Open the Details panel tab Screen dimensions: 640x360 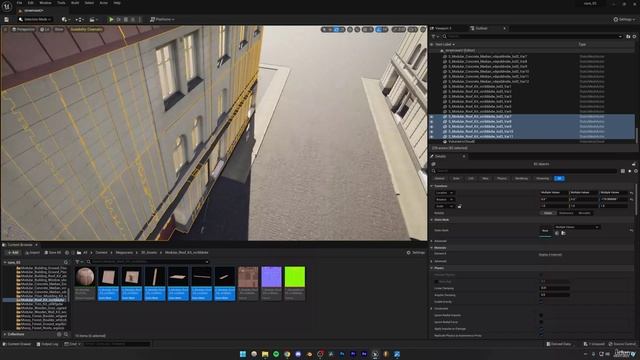440,156
